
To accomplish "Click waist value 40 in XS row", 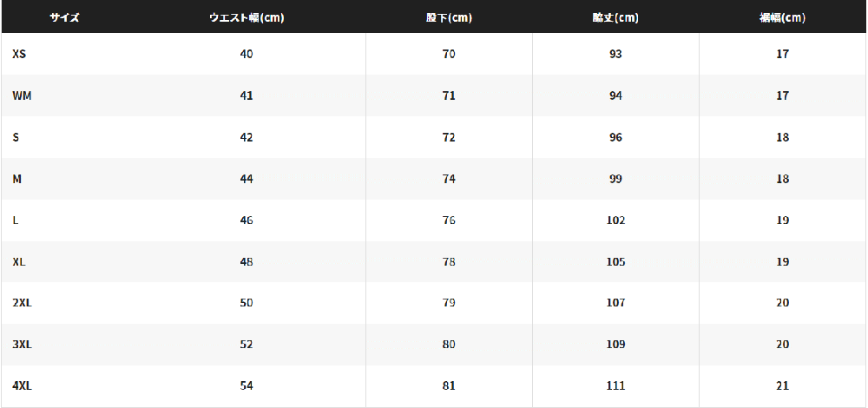I will click(x=247, y=54).
